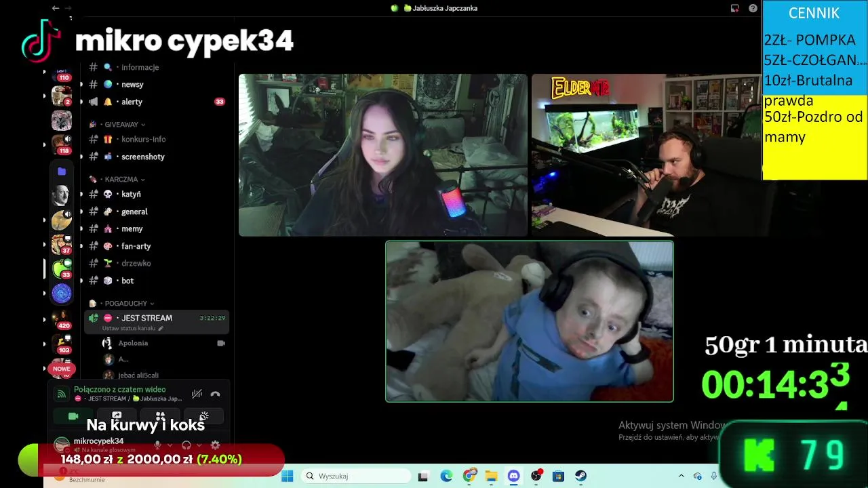
Task: Open File Explorer from taskbar
Action: pos(491,476)
